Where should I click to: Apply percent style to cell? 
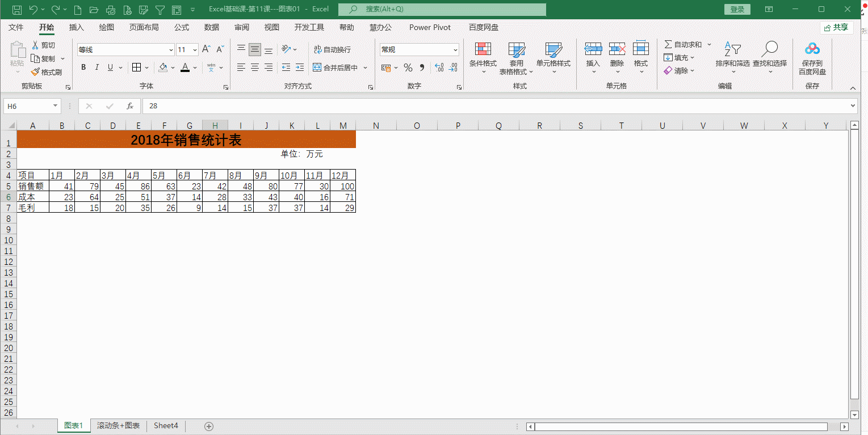pyautogui.click(x=408, y=67)
